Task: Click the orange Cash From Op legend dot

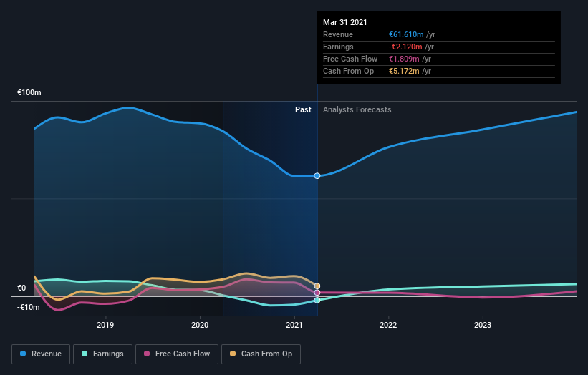Action: [x=233, y=354]
